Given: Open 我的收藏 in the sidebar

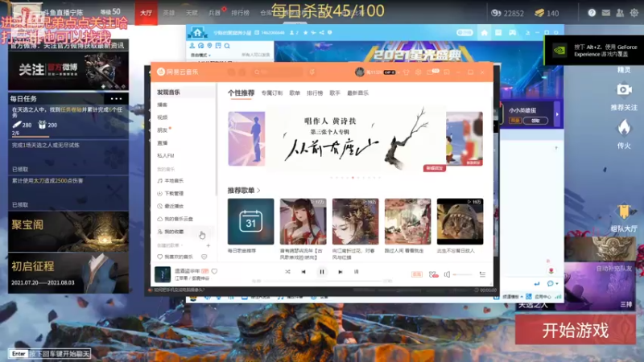Looking at the screenshot, I should [x=184, y=232].
